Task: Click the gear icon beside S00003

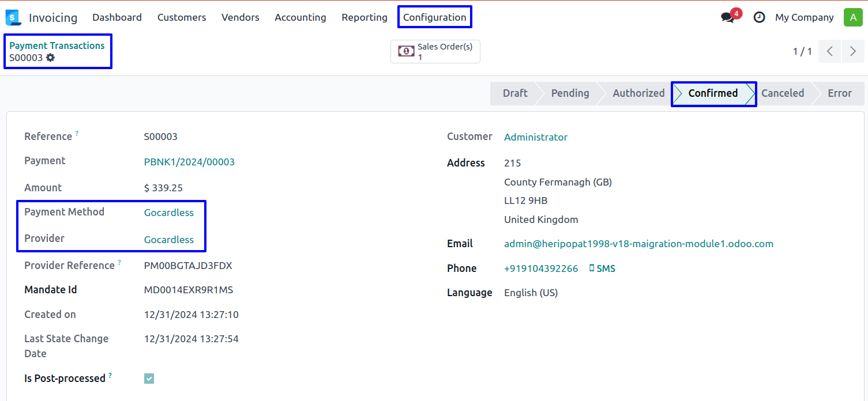Action: click(x=51, y=58)
